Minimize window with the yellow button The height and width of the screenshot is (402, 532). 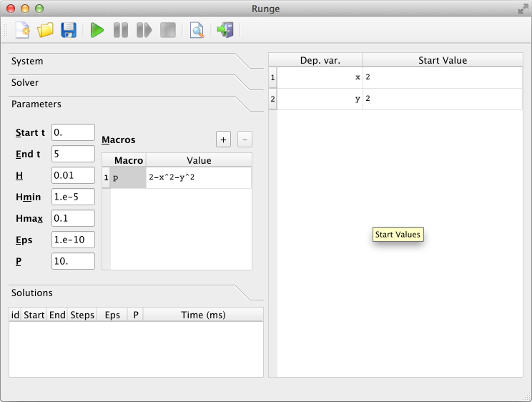click(x=25, y=9)
